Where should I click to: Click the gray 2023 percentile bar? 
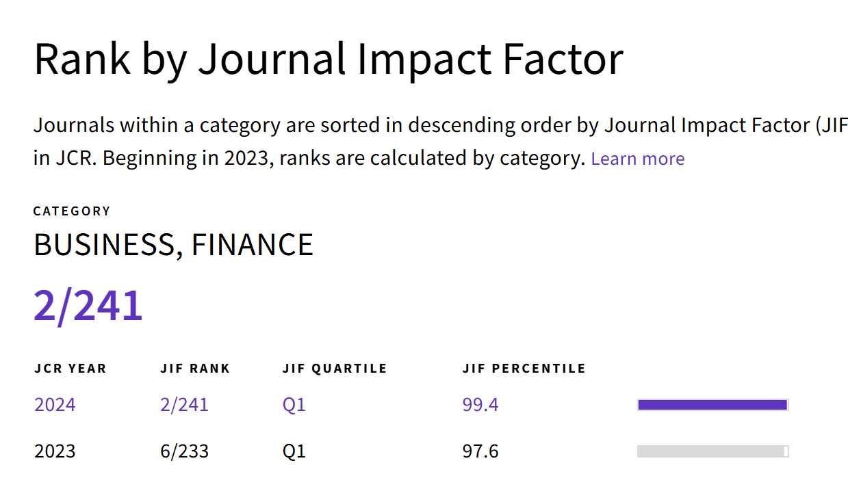[712, 451]
